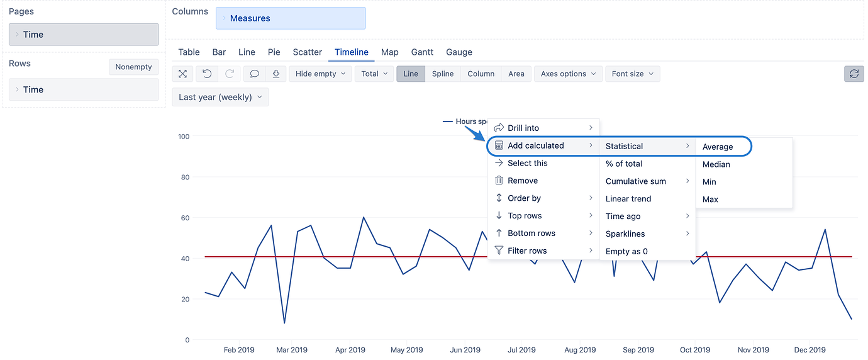Screen dimensions: 868x360
Task: Click the redo arrow icon
Action: tap(230, 74)
